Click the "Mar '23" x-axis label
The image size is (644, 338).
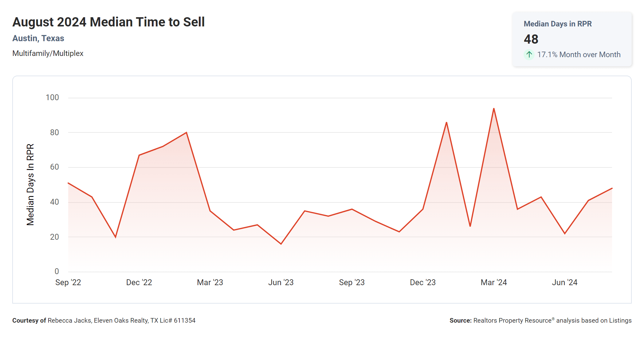point(210,282)
